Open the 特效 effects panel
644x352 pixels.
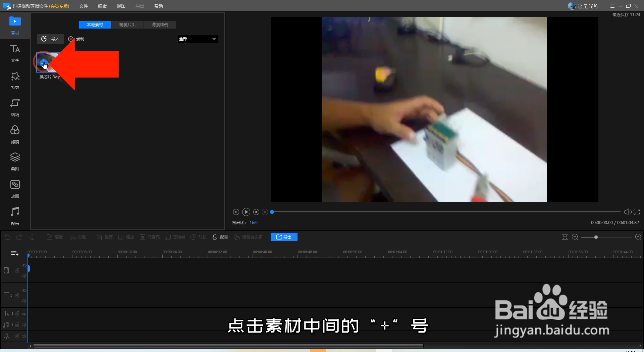click(x=15, y=81)
